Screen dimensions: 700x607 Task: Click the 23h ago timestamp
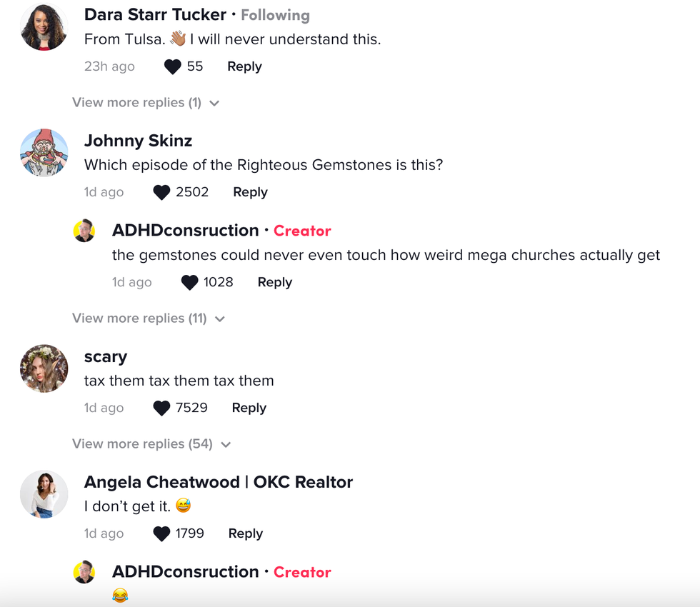click(x=109, y=66)
